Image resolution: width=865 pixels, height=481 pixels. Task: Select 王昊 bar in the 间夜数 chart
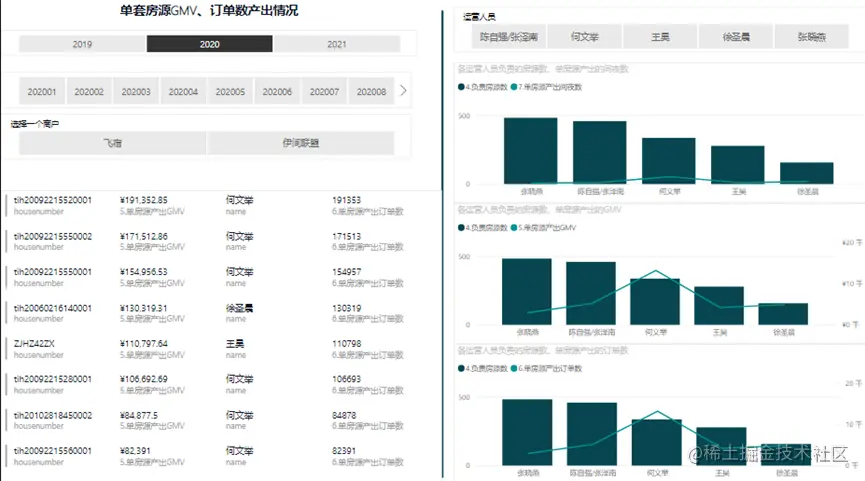(x=738, y=164)
